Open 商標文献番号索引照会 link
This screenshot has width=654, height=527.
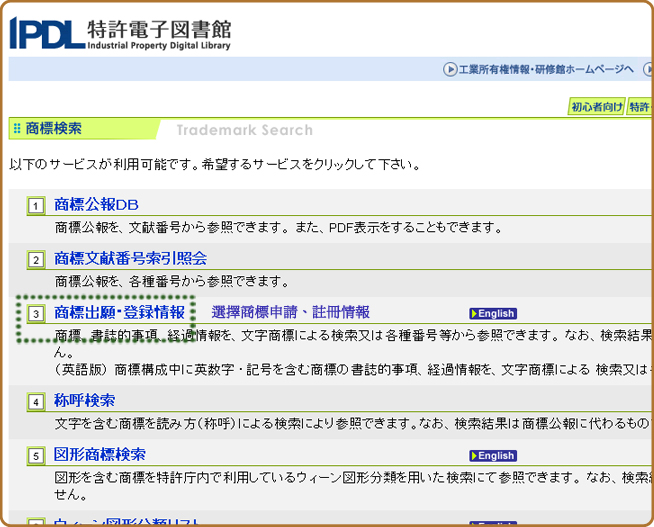pyautogui.click(x=131, y=258)
